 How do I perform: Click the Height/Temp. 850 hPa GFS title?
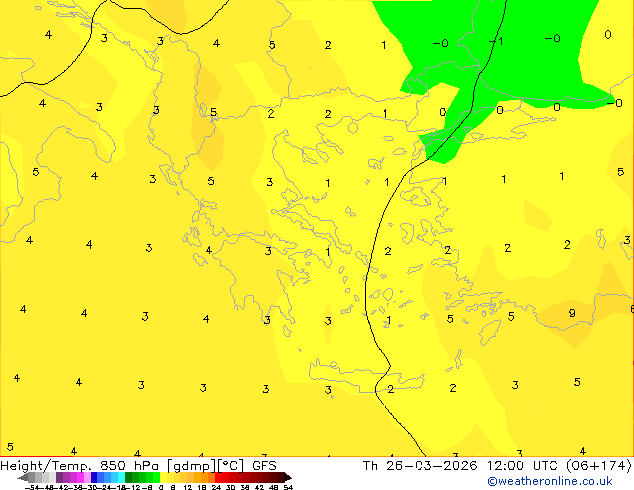pos(139,465)
